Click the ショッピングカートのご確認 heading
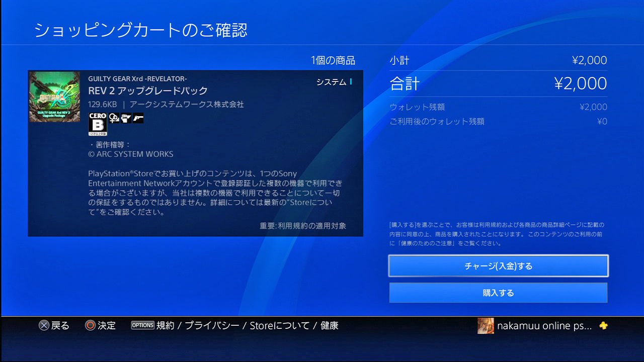644x362 pixels. (141, 30)
